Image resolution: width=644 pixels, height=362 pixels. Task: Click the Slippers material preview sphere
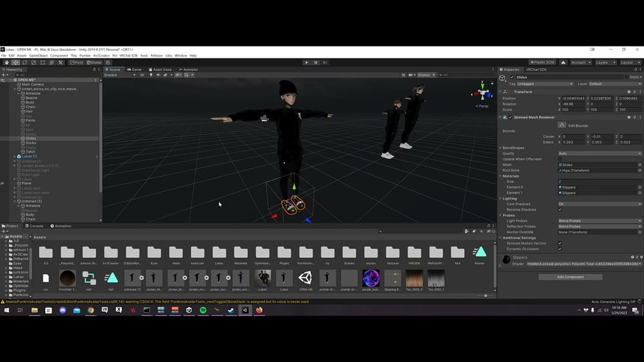pyautogui.click(x=507, y=258)
